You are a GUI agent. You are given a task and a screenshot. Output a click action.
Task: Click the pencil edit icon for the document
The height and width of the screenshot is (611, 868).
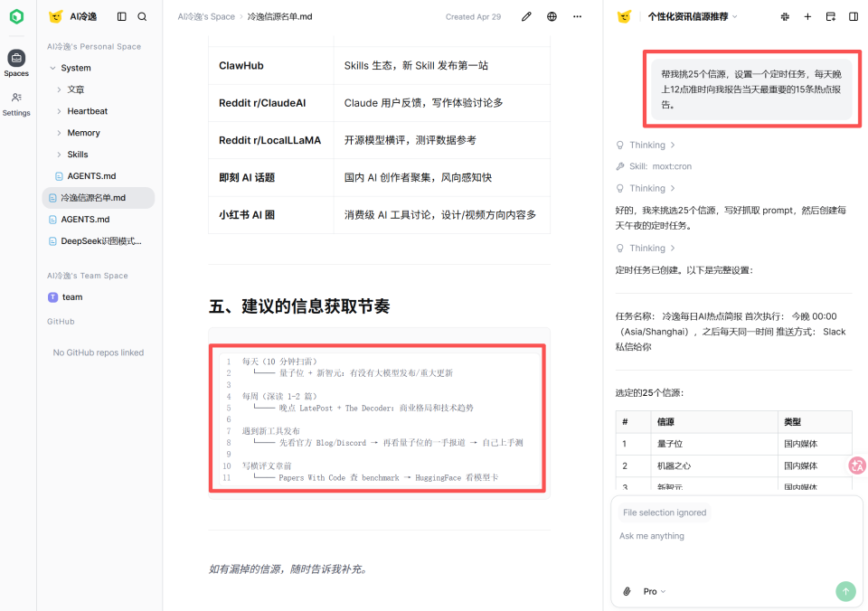click(526, 16)
